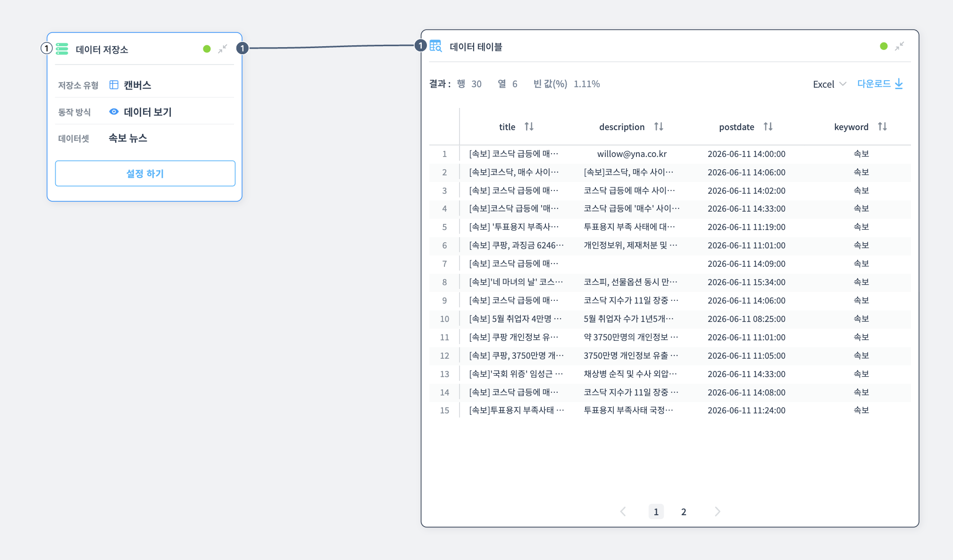The image size is (953, 560).
Task: Click the willow@yna.co.kr description cell
Action: (x=632, y=154)
